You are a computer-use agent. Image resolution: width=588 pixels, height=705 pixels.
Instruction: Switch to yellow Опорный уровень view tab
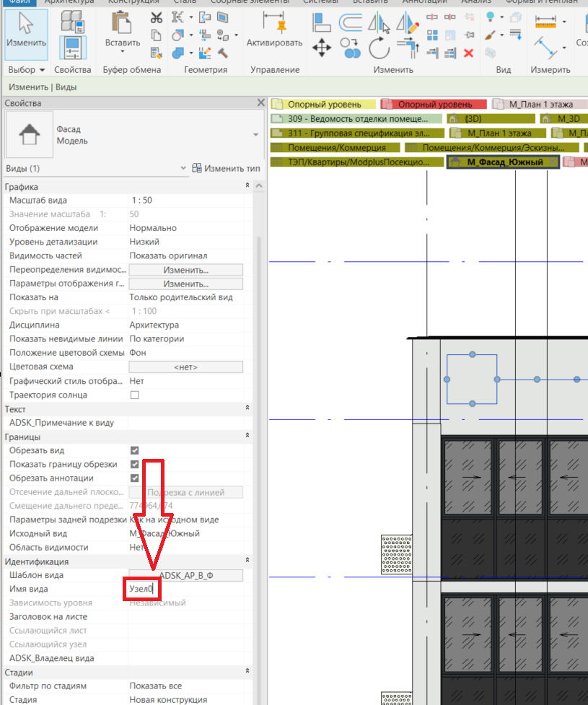pos(323,105)
